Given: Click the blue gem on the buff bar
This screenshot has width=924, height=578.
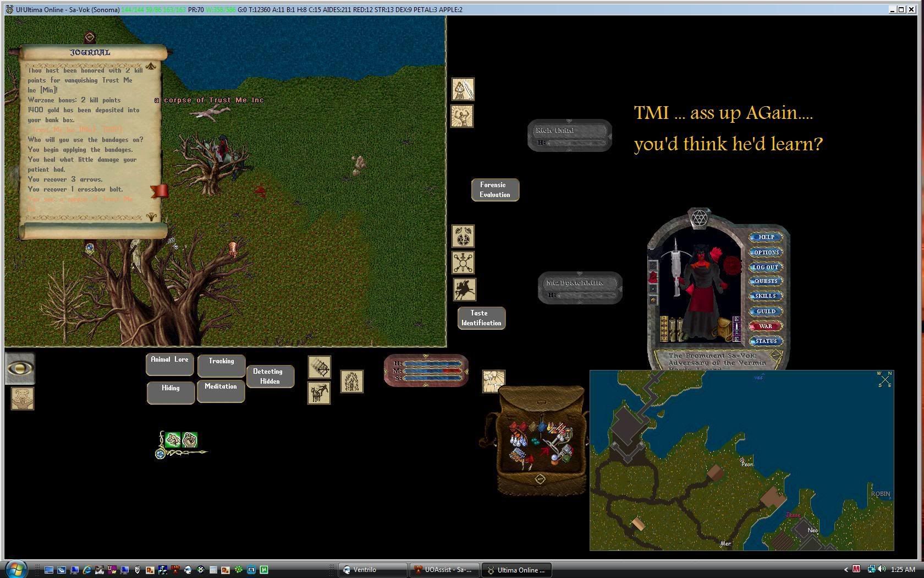Looking at the screenshot, I should [160, 454].
